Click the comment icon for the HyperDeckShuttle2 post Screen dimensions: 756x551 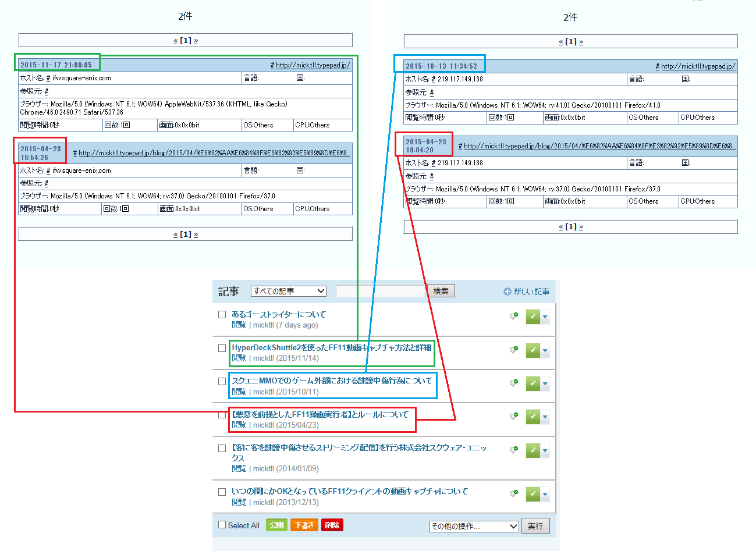coord(514,350)
